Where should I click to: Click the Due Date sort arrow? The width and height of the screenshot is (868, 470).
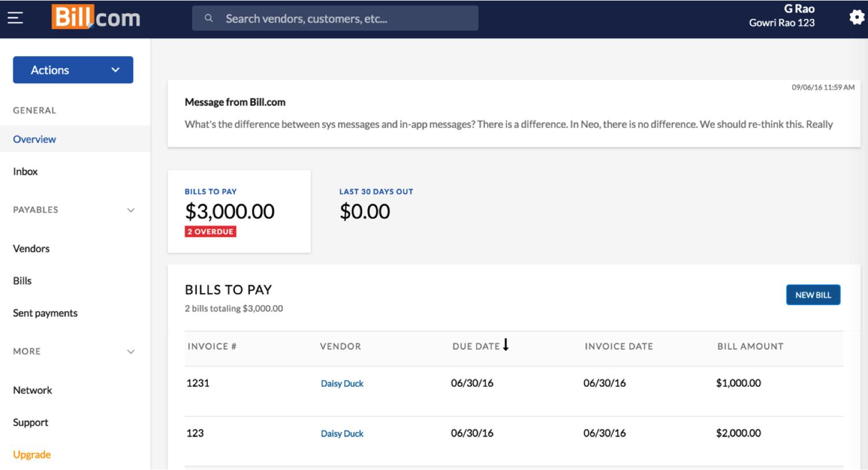[x=506, y=345]
